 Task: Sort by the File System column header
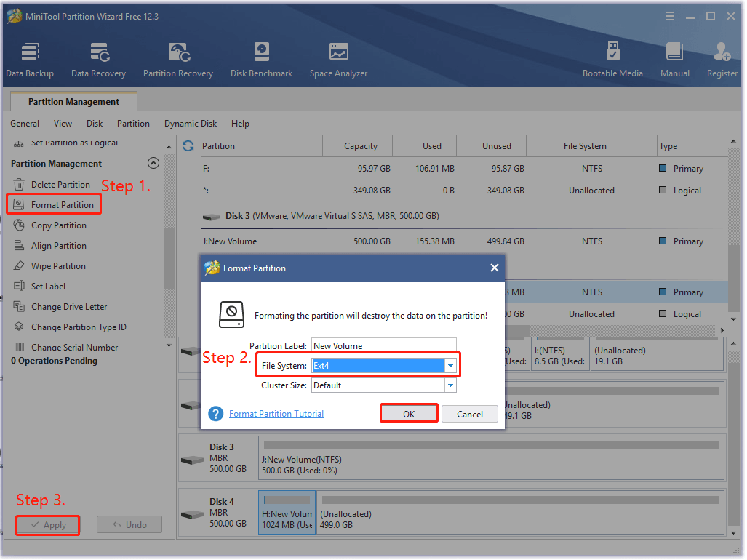591,146
